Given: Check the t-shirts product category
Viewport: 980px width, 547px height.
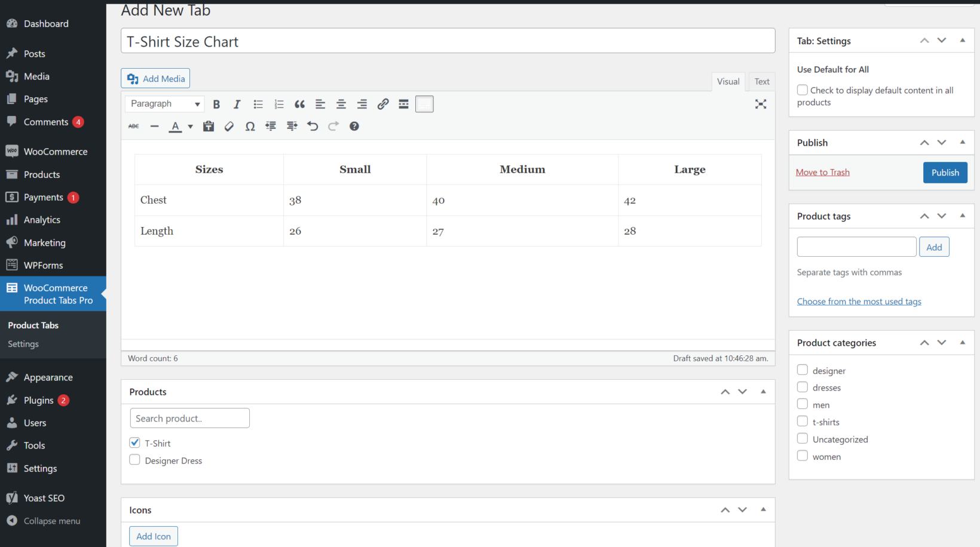Looking at the screenshot, I should click(x=803, y=421).
